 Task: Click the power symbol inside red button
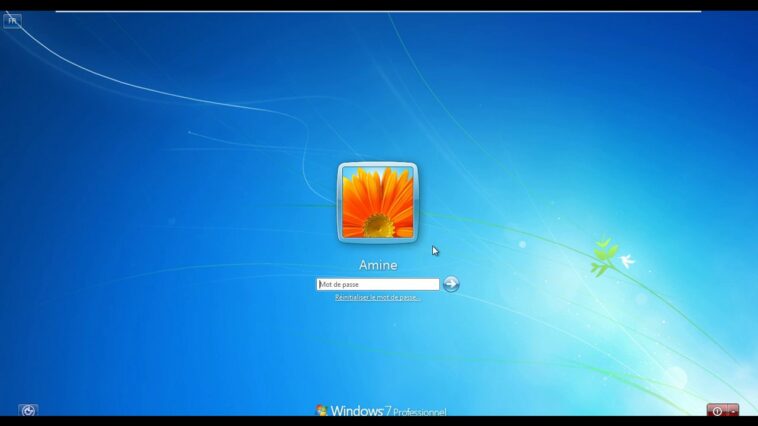click(717, 411)
